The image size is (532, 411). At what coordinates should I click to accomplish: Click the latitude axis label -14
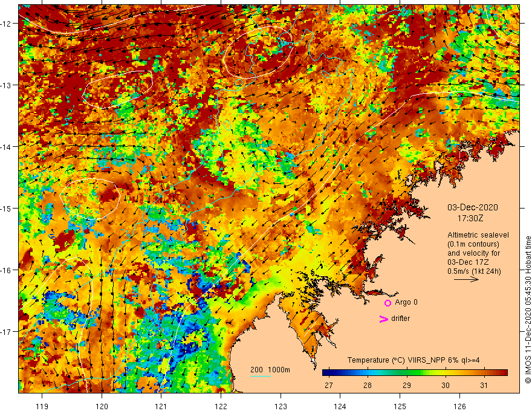pyautogui.click(x=6, y=147)
